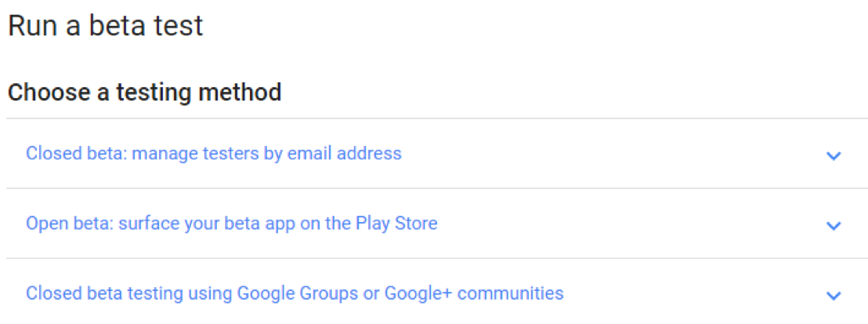868x324 pixels.
Task: Open 'Closed beta: manage testers by email address' link
Action: (x=213, y=153)
